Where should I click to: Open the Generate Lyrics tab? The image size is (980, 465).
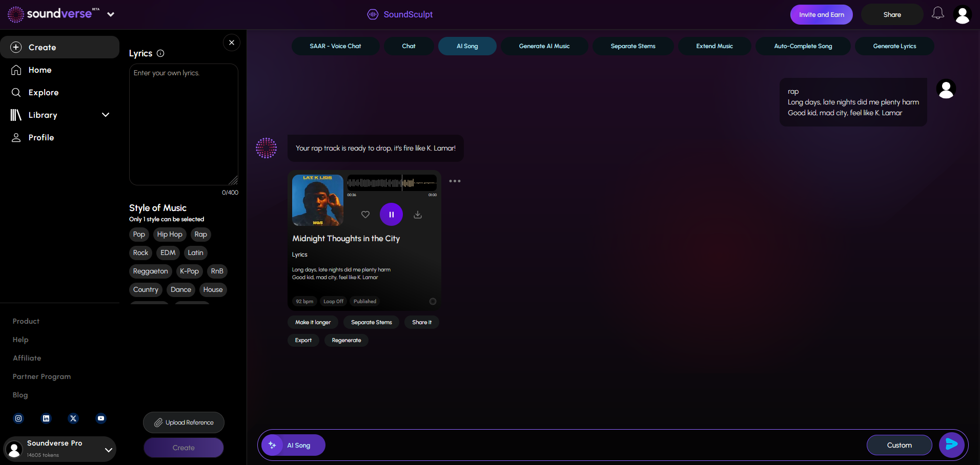tap(894, 46)
